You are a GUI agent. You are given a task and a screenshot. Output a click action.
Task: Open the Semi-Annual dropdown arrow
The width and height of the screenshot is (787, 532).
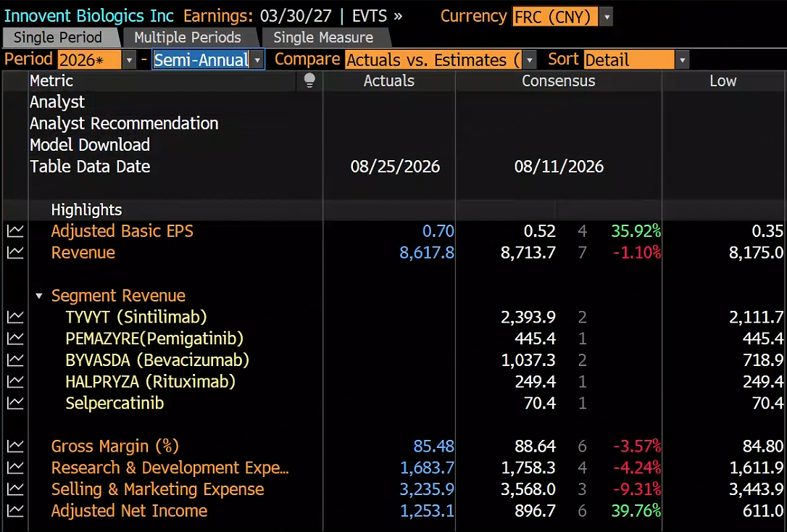tap(257, 60)
